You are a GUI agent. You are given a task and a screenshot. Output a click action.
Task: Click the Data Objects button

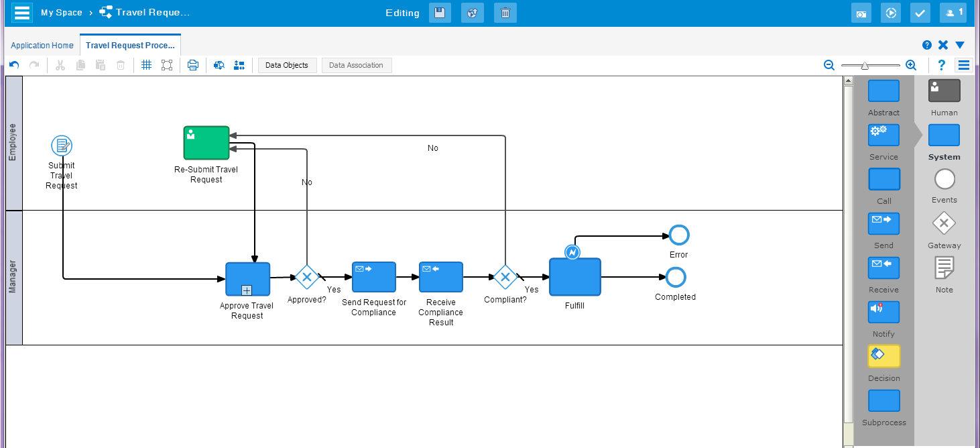point(287,65)
